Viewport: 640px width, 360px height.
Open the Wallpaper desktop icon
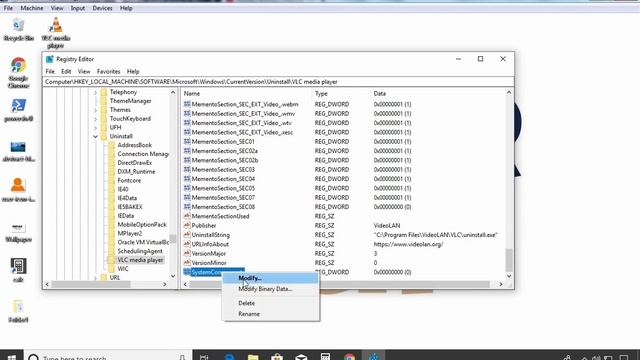coord(18,233)
